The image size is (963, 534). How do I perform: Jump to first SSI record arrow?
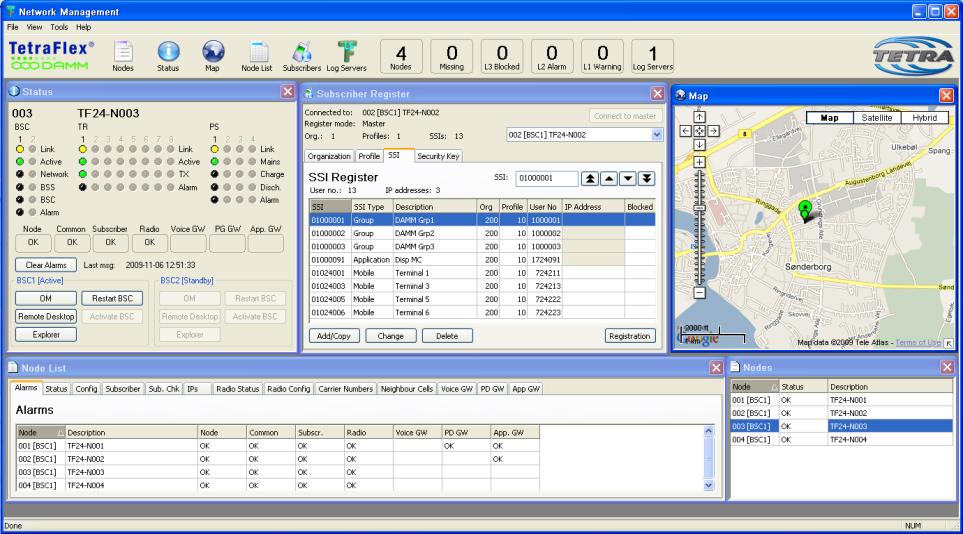click(x=590, y=178)
